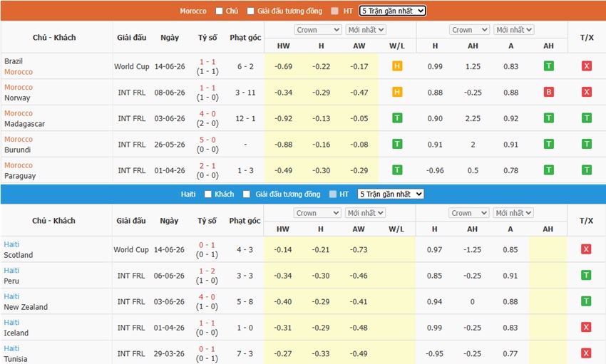Click the 5 - 0 score versus Burundi
The height and width of the screenshot is (364, 606).
[x=207, y=140]
